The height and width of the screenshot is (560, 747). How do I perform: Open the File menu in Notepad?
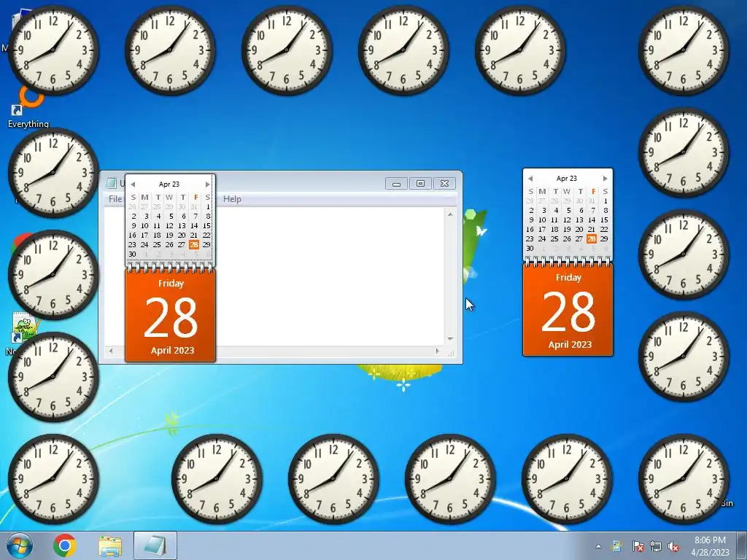coord(115,199)
